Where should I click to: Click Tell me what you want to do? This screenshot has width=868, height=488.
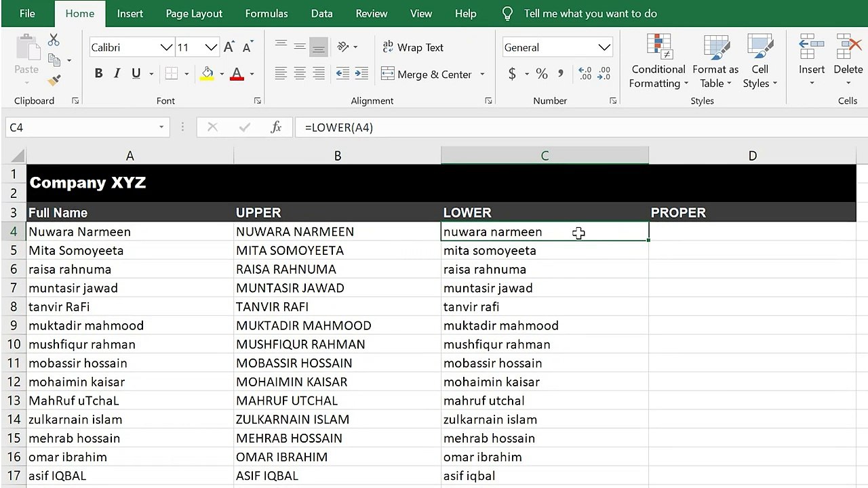590,14
